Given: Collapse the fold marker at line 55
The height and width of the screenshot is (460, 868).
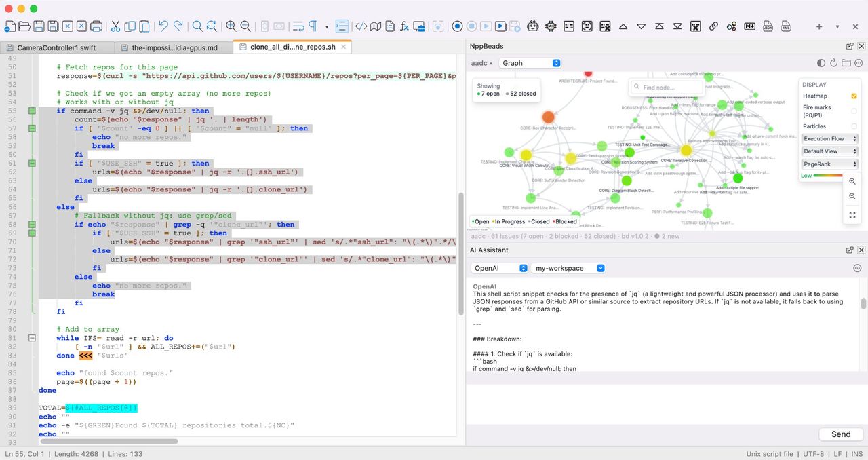Looking at the screenshot, I should pos(32,111).
